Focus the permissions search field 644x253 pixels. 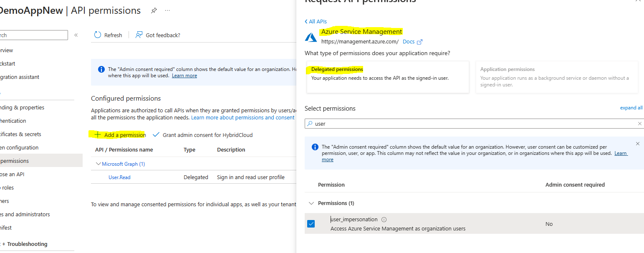pyautogui.click(x=474, y=124)
